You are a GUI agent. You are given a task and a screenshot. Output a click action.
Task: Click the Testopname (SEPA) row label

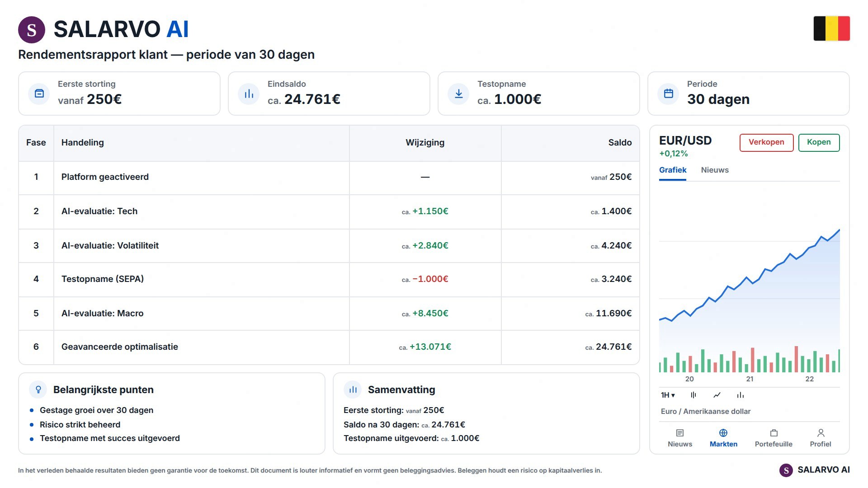(103, 279)
